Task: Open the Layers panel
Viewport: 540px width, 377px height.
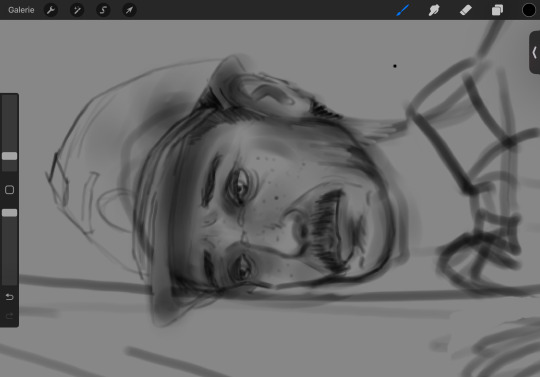Action: tap(497, 10)
